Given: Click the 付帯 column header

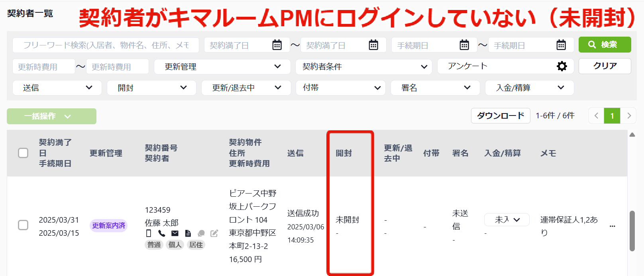Looking at the screenshot, I should [431, 153].
